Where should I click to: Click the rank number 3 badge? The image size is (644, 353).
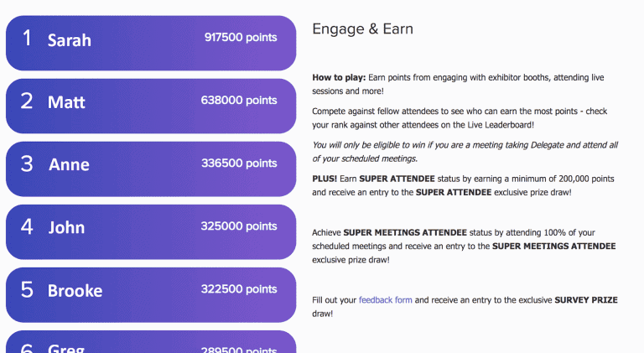point(27,164)
